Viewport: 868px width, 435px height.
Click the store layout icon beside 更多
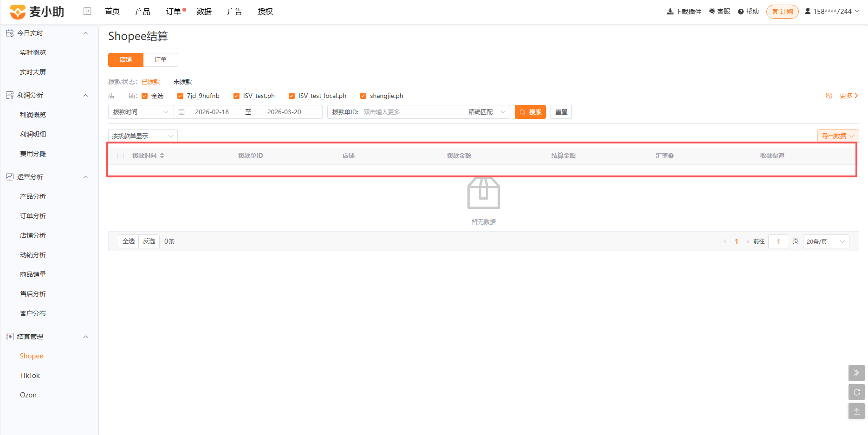(829, 96)
